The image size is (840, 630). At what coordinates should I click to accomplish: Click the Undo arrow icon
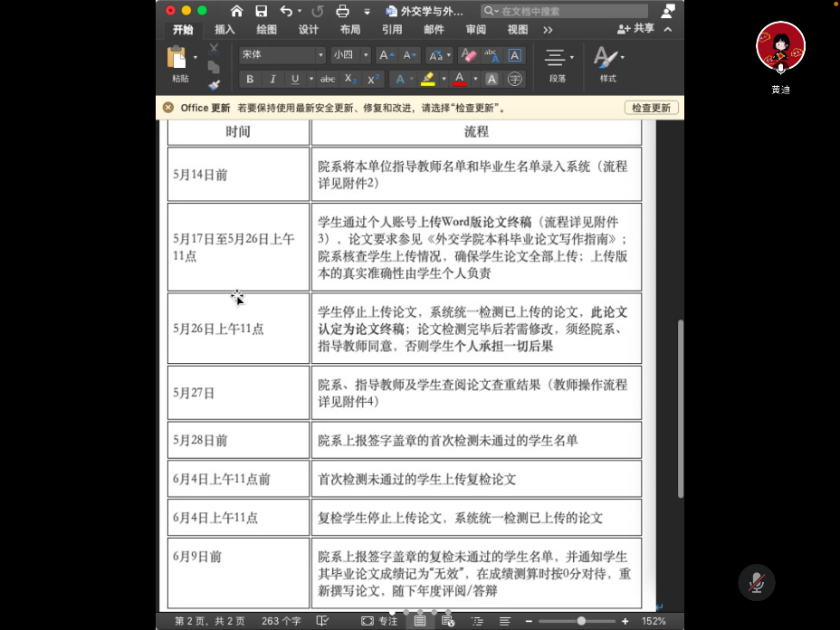pyautogui.click(x=286, y=11)
